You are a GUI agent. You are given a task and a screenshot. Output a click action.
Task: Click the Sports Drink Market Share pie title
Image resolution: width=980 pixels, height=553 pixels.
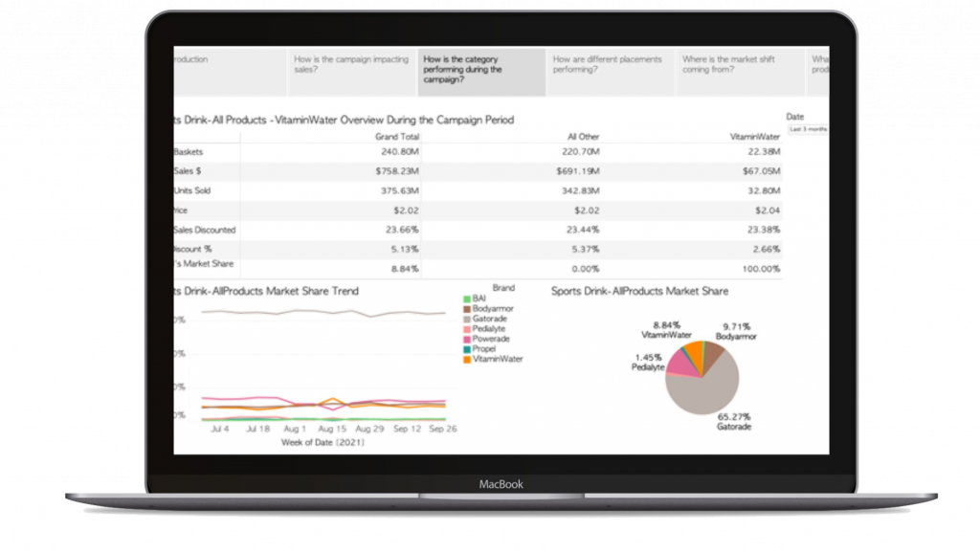tap(639, 291)
